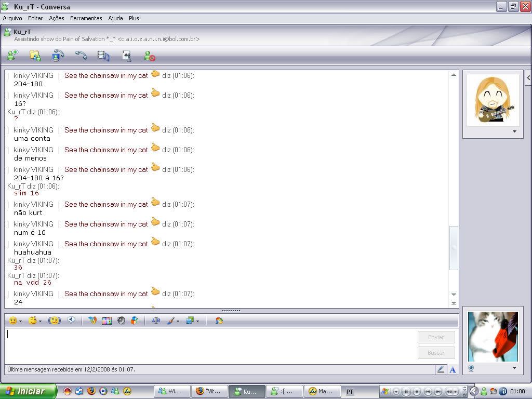The width and height of the screenshot is (532, 399).
Task: Click the contact's guitarist avatar picture
Action: 493,100
